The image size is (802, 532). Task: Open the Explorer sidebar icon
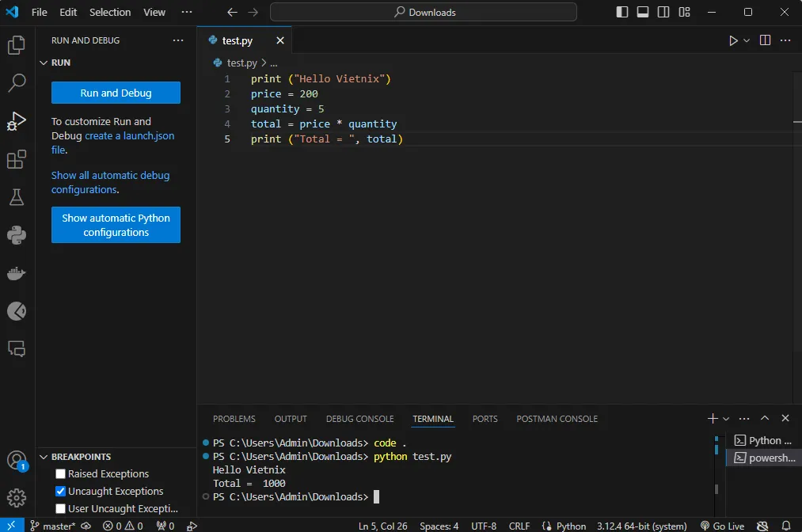click(17, 45)
